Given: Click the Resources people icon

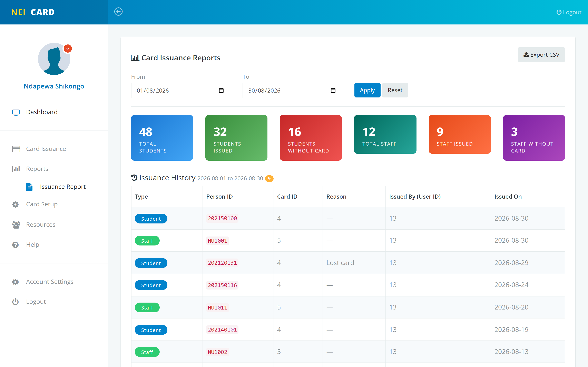Looking at the screenshot, I should pos(16,225).
